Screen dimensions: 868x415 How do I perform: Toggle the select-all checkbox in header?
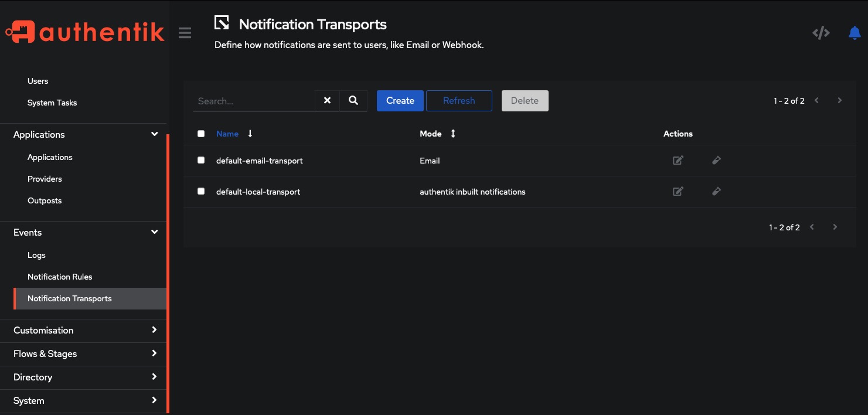pos(201,133)
